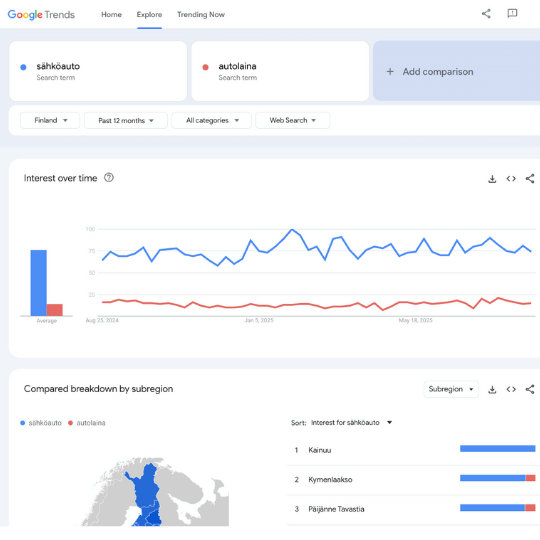Click the Jan 5, 2025 axis date label
This screenshot has width=540, height=540.
(x=259, y=320)
